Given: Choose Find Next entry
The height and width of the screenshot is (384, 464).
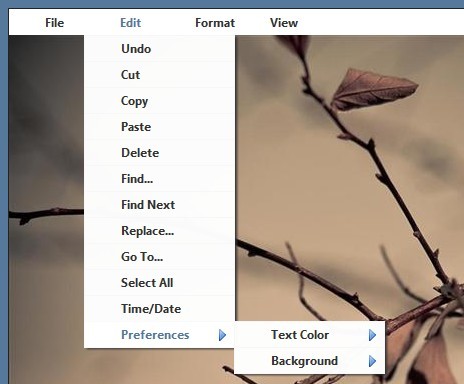Looking at the screenshot, I should pyautogui.click(x=159, y=205).
